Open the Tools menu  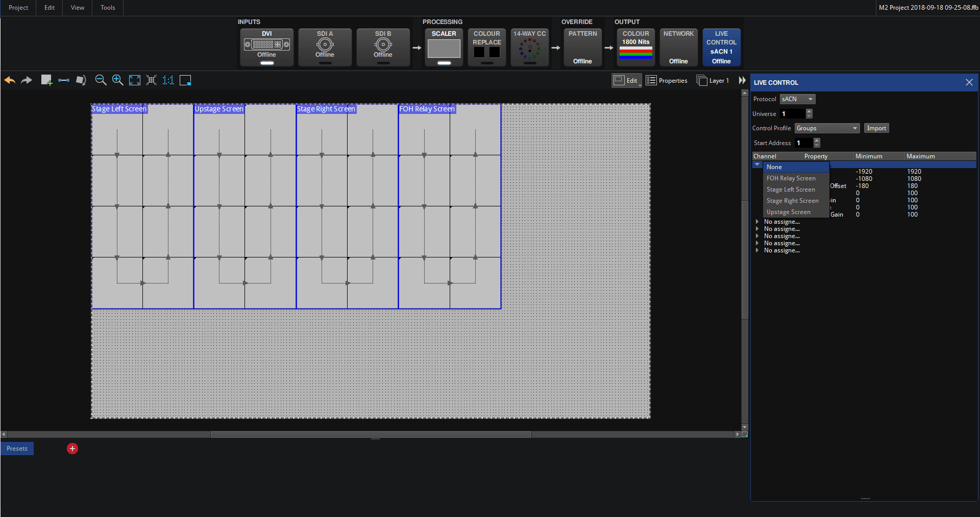coord(108,8)
